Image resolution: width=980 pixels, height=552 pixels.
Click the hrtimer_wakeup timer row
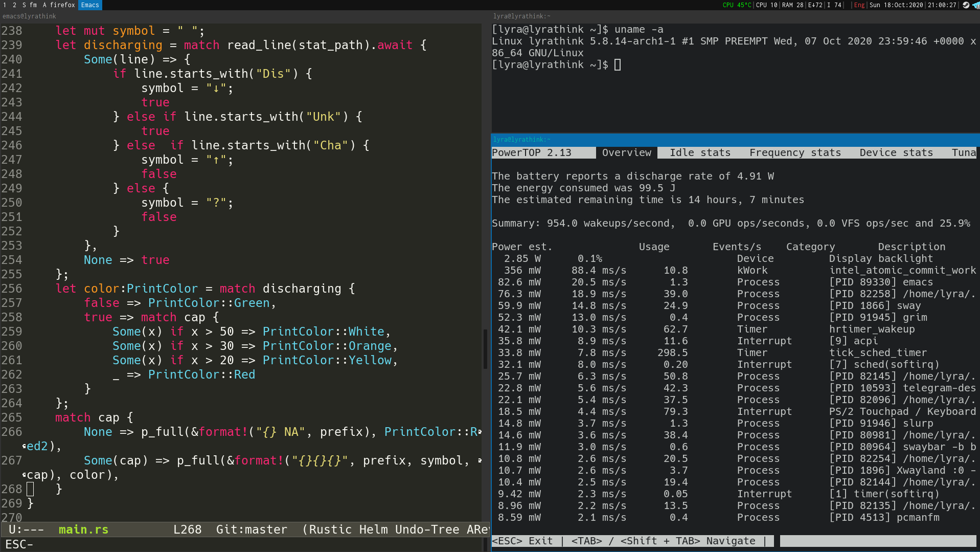click(x=734, y=329)
